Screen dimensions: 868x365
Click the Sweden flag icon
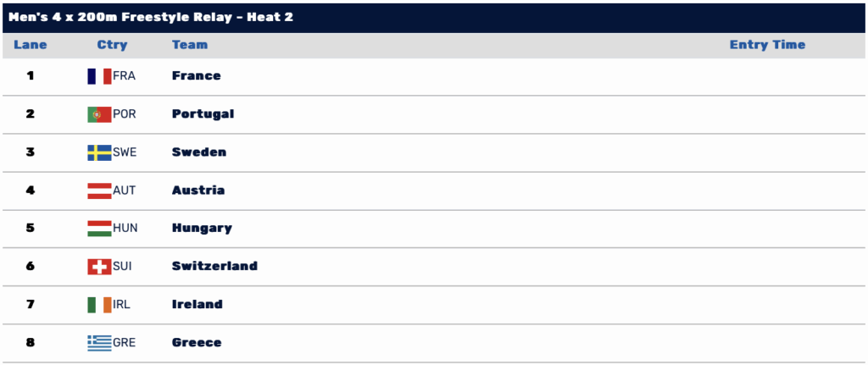click(x=99, y=152)
